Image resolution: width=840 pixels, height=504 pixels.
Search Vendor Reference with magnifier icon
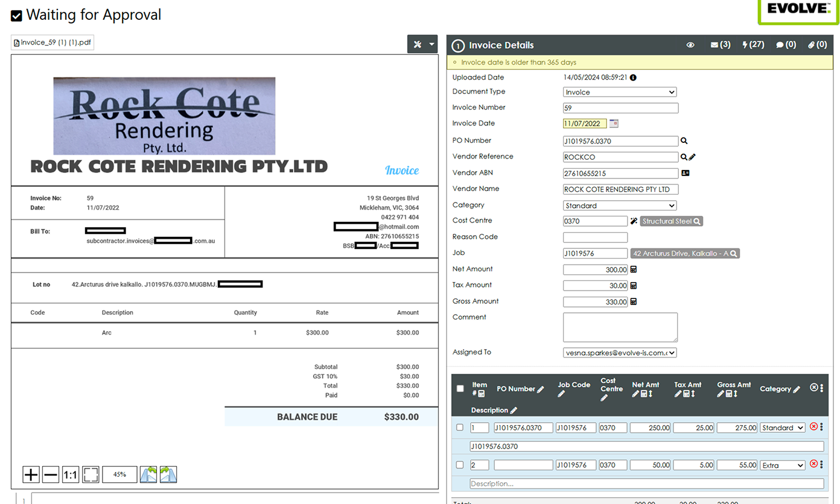(684, 157)
